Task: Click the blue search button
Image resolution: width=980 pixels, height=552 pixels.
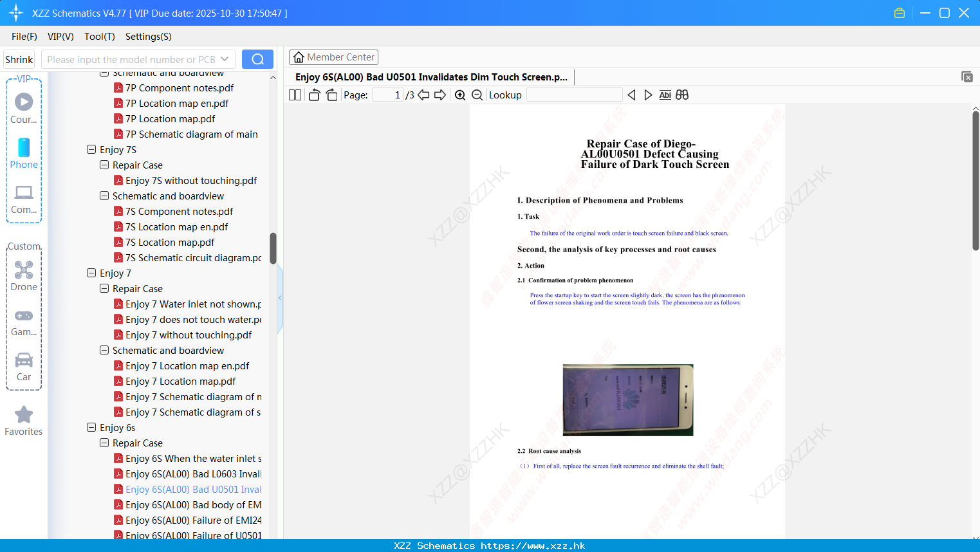Action: click(257, 59)
